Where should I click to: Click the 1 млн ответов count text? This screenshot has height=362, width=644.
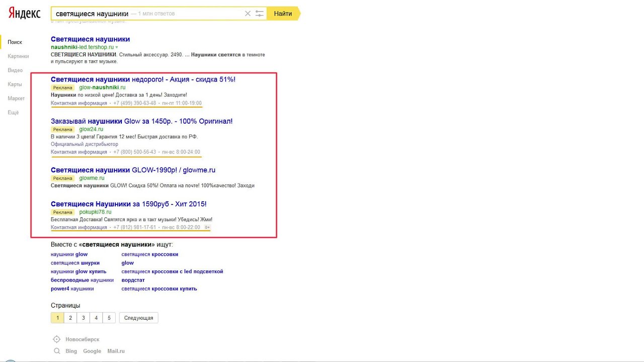156,14
